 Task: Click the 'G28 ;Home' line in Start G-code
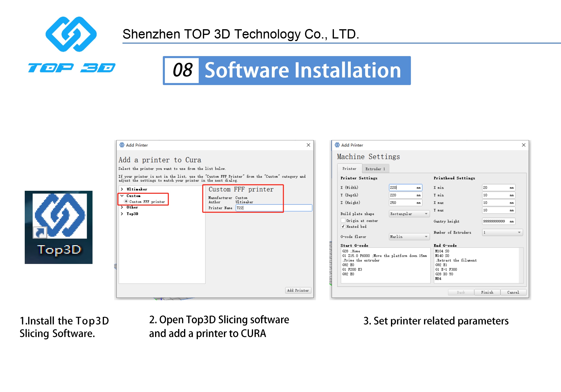[x=351, y=251]
